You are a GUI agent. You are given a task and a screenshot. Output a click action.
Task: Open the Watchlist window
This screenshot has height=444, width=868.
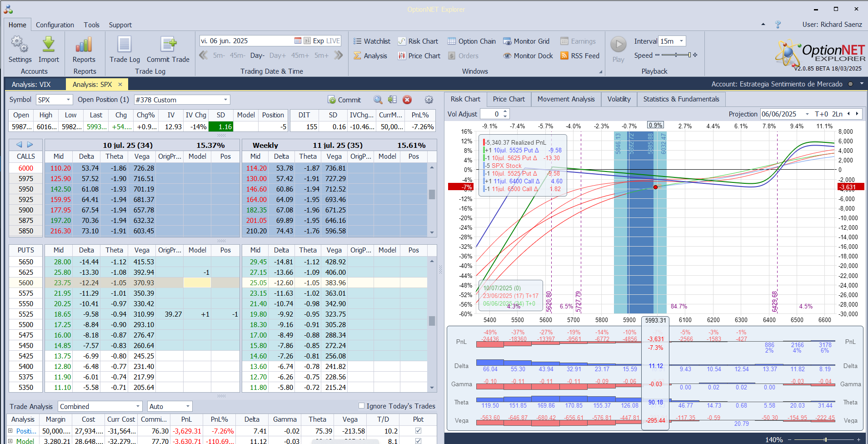[x=372, y=41]
